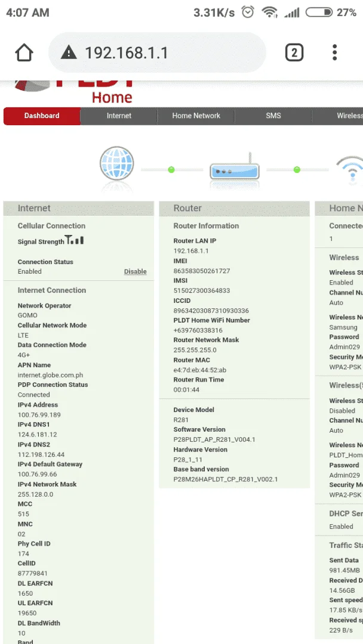Click the Samsung wireless network name
363x644 pixels.
pyautogui.click(x=343, y=327)
